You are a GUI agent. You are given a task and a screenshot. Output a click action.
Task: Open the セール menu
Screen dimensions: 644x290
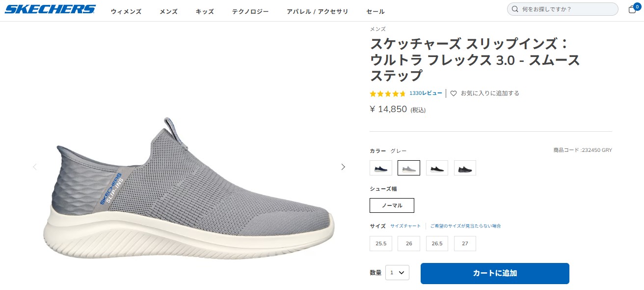375,11
